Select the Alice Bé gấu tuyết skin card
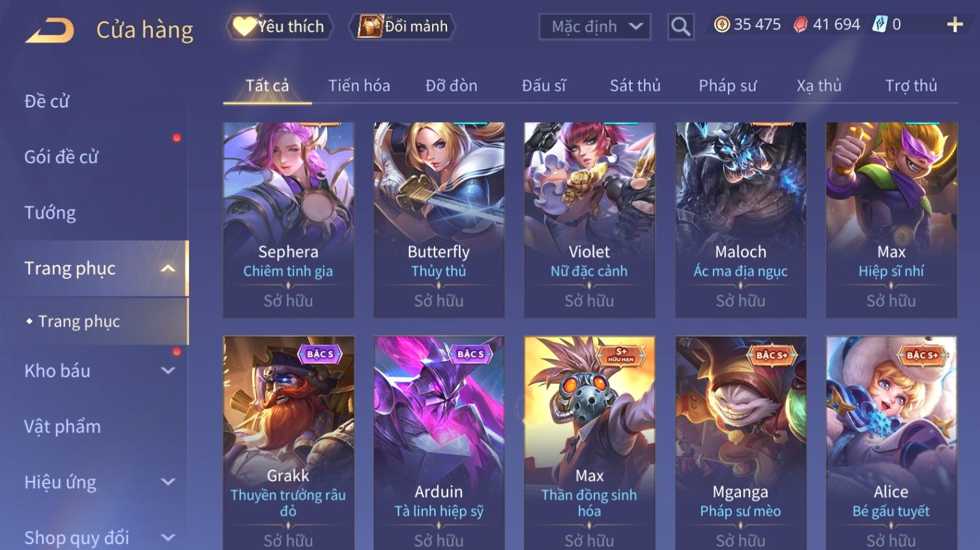Viewport: 980px width, 550px height. click(x=891, y=443)
